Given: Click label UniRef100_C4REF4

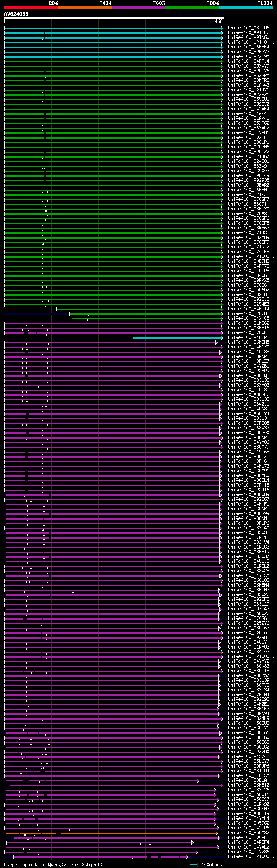Looking at the screenshot, I should click(x=248, y=842).
